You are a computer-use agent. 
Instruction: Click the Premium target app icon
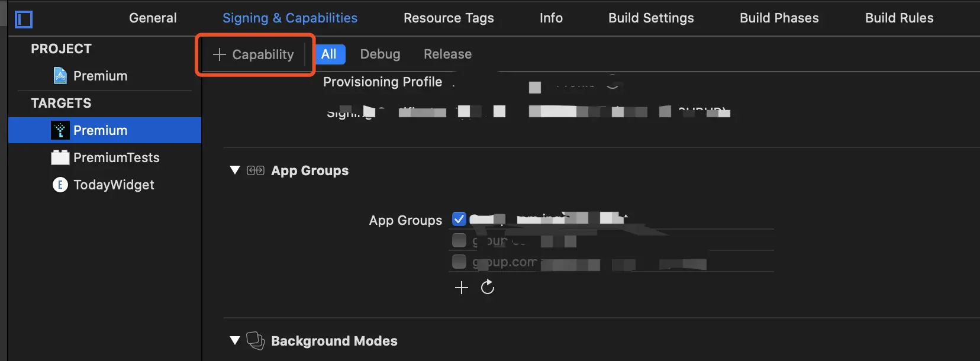(x=60, y=130)
